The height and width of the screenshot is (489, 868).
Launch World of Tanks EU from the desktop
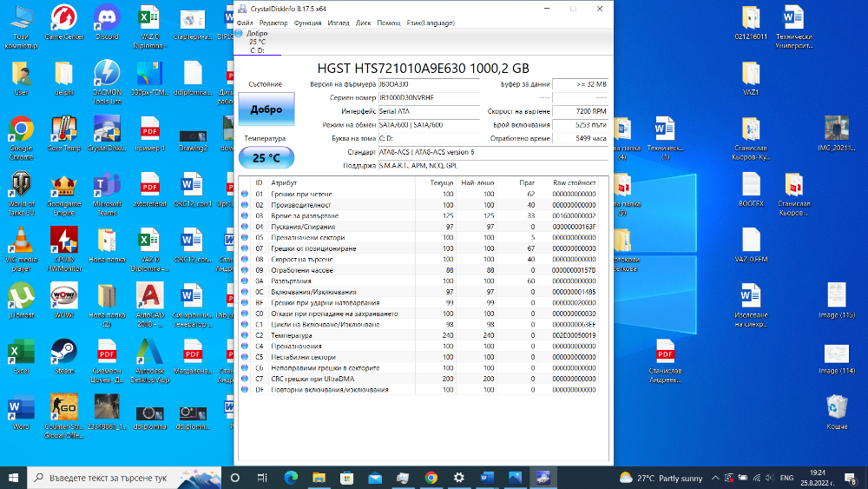point(21,194)
